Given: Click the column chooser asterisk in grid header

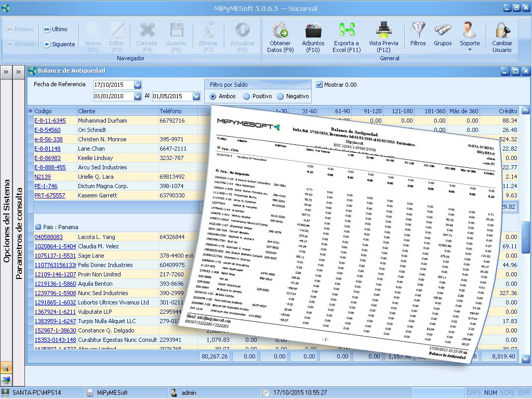Looking at the screenshot, I should coord(31,111).
